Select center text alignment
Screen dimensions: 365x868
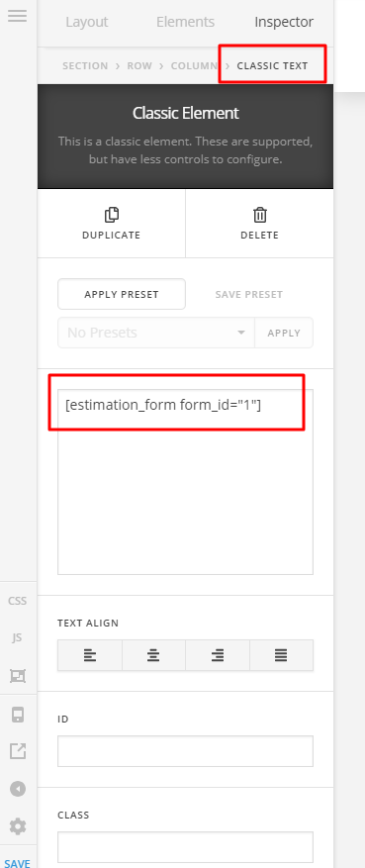click(153, 655)
